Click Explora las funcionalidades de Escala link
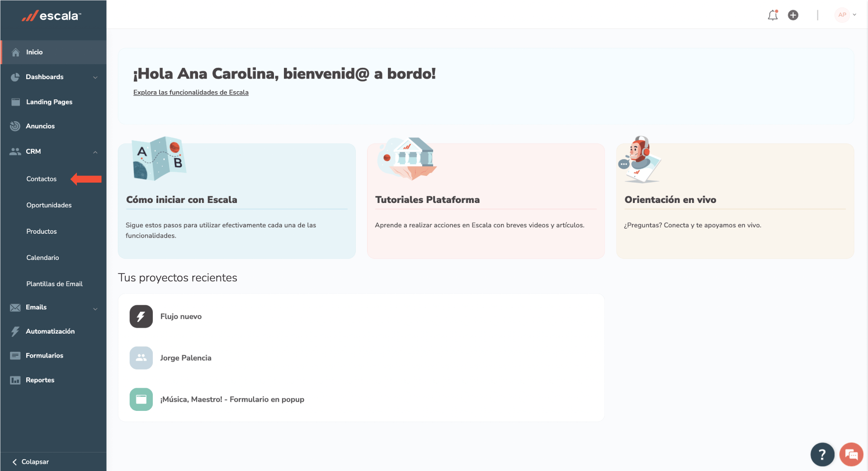Image resolution: width=868 pixels, height=471 pixels. pos(191,92)
